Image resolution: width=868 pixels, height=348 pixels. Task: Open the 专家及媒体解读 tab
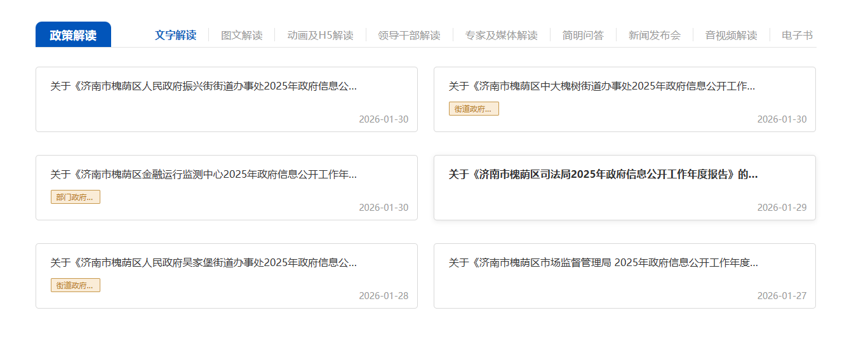tap(501, 35)
